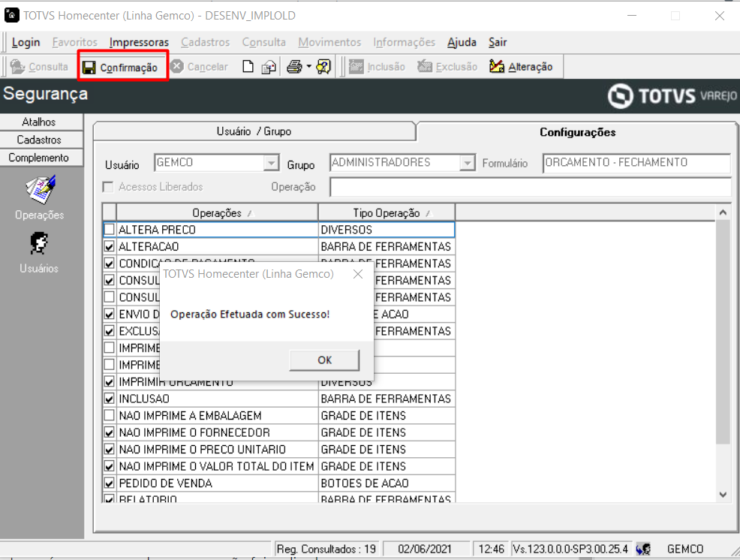Click the grid scrollbar down arrow
740x560 pixels.
pyautogui.click(x=723, y=495)
